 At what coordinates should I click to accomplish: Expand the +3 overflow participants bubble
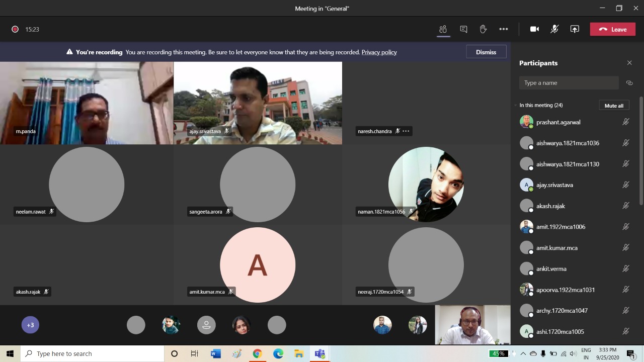(30, 325)
